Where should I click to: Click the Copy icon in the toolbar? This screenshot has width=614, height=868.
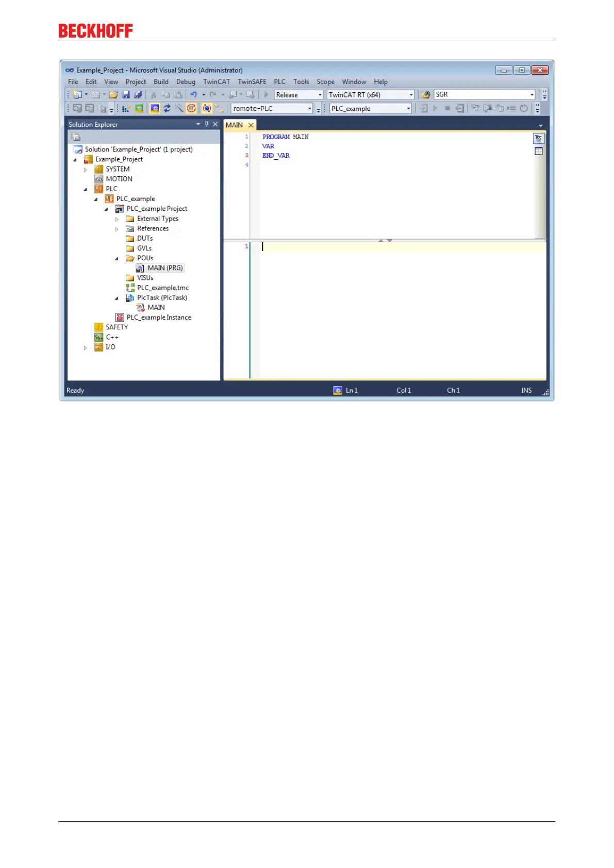pos(165,95)
